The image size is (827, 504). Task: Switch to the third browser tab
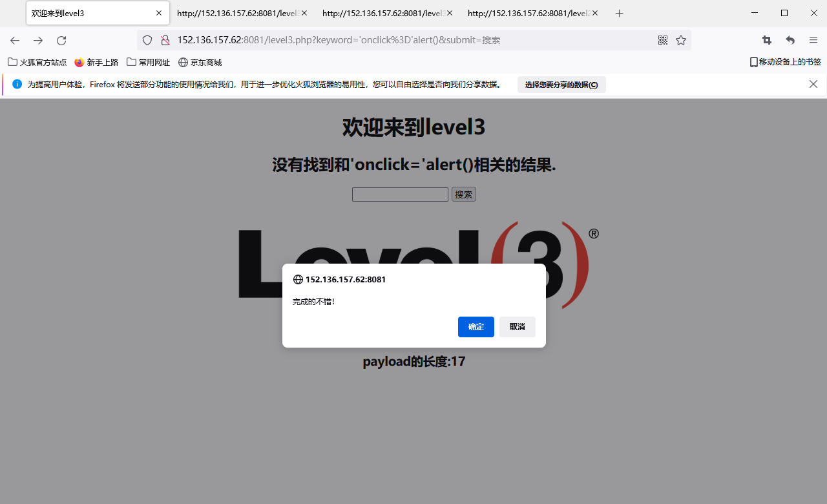point(388,13)
